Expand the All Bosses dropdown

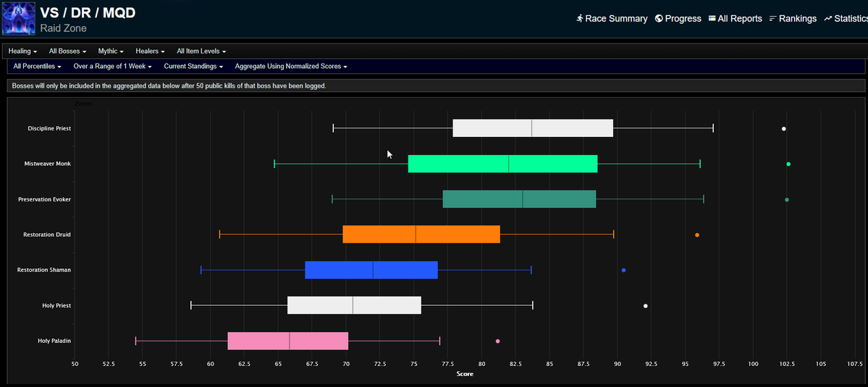(x=67, y=51)
